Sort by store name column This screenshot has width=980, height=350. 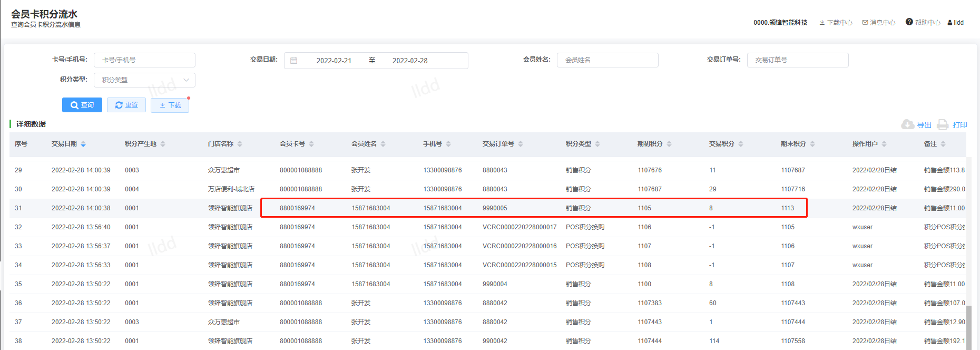pos(240,144)
